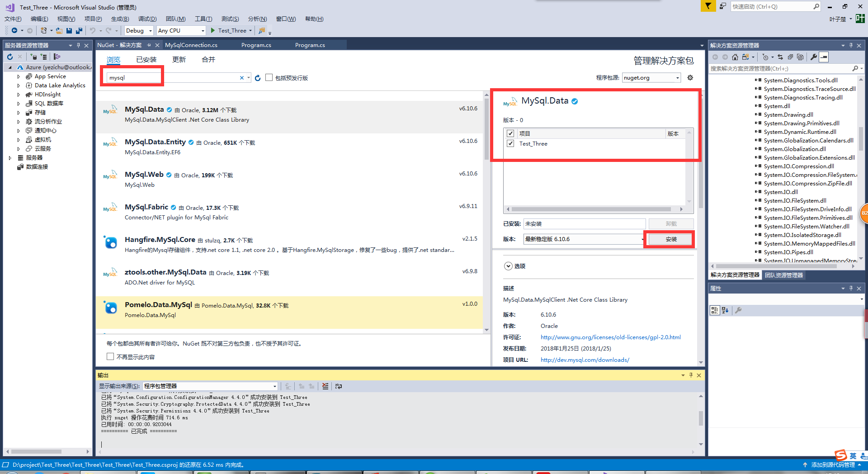Clear the mysql search box with X
868x474 pixels.
pos(242,78)
